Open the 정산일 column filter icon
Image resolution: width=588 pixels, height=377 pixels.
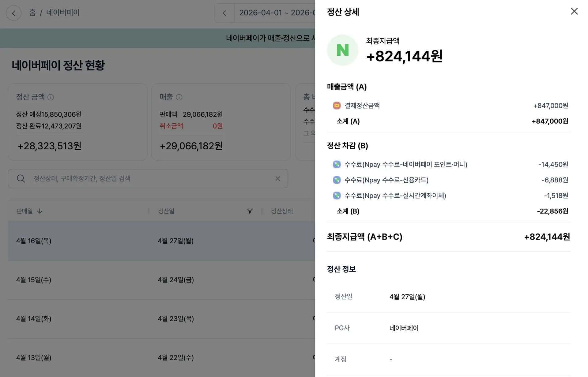point(250,211)
